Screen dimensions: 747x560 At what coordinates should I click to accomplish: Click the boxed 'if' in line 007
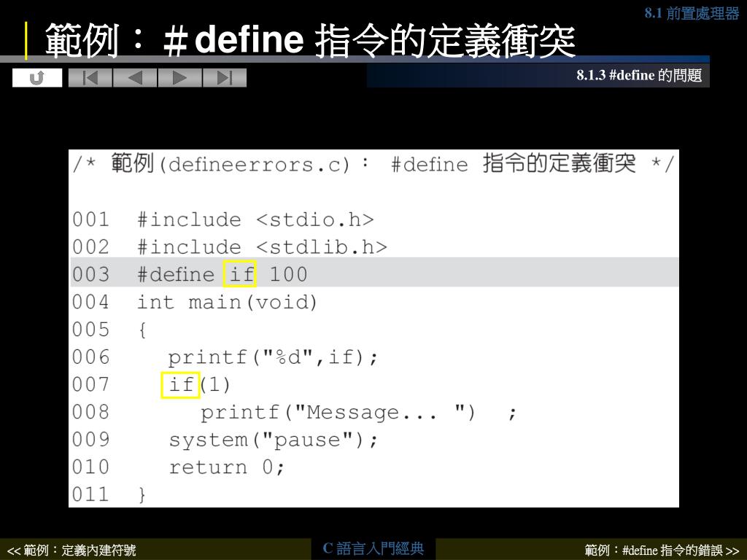[180, 385]
